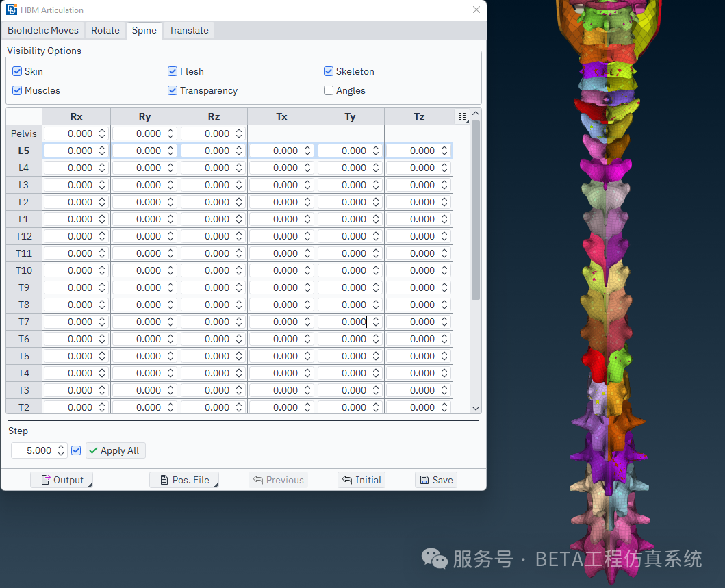Click the HBM Articulation app icon
This screenshot has height=588, width=725.
point(12,10)
